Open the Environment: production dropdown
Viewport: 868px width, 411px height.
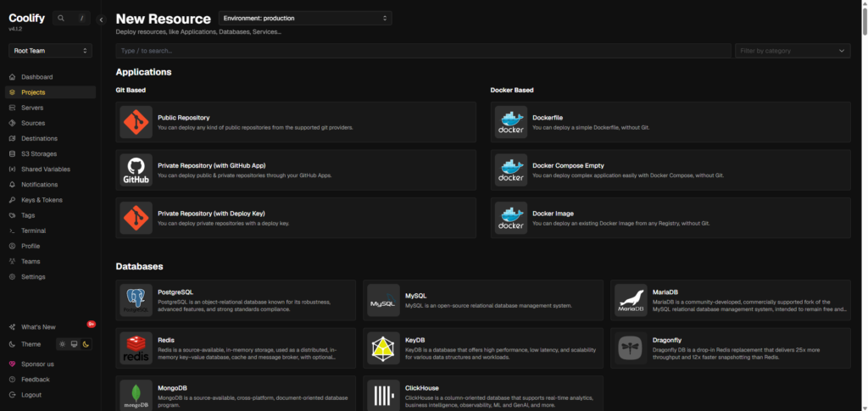tap(305, 19)
